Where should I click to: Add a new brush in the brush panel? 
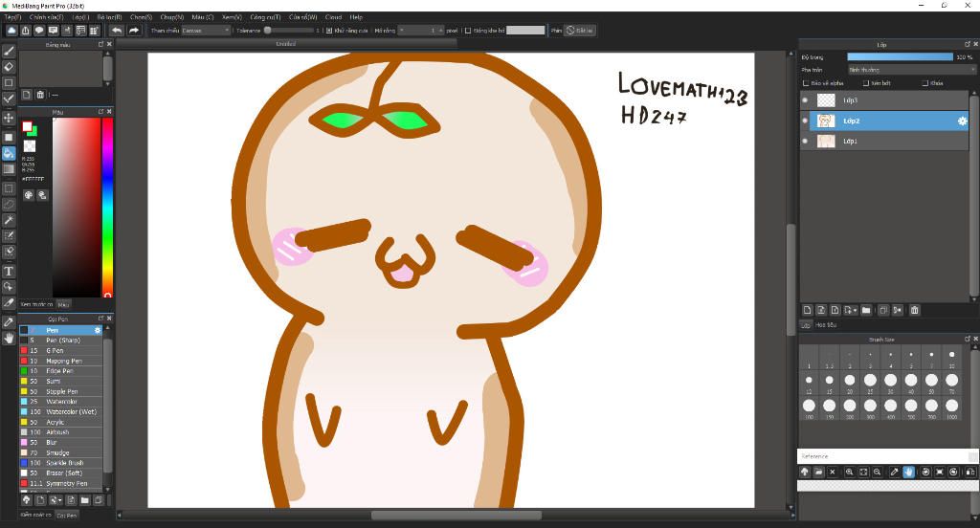click(x=40, y=500)
